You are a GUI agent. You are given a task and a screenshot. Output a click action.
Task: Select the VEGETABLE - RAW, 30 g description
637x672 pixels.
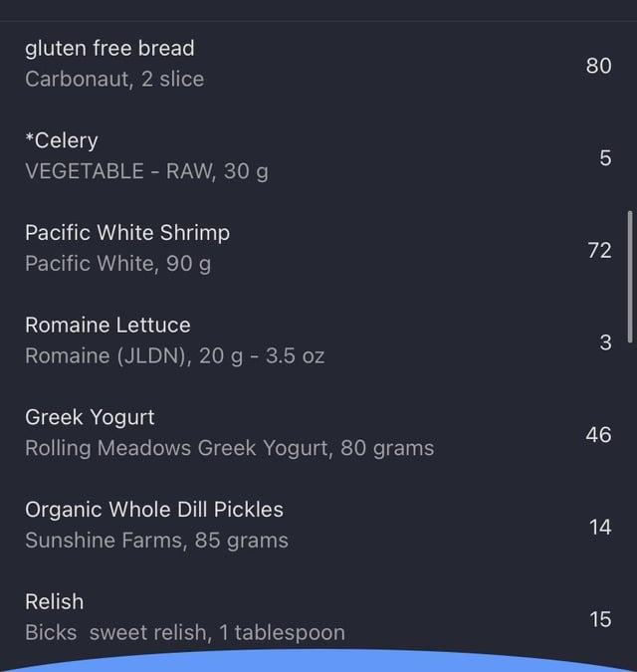point(146,171)
